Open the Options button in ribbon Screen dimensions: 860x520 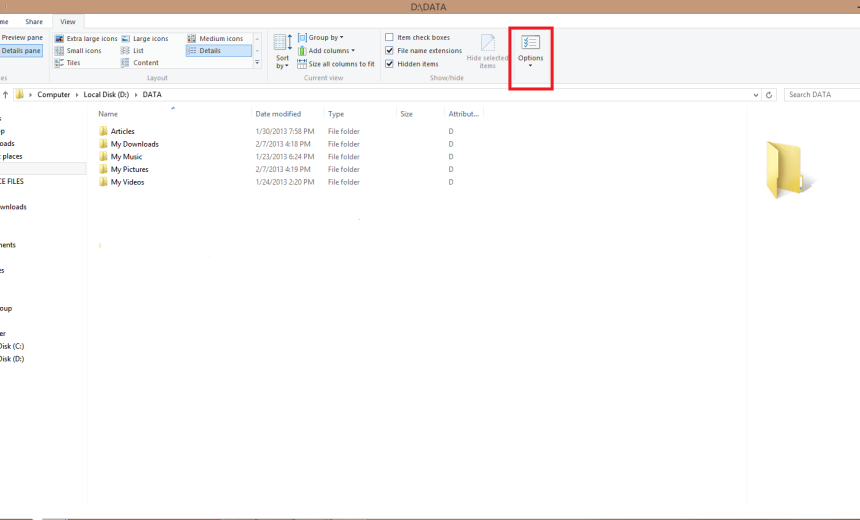click(530, 47)
